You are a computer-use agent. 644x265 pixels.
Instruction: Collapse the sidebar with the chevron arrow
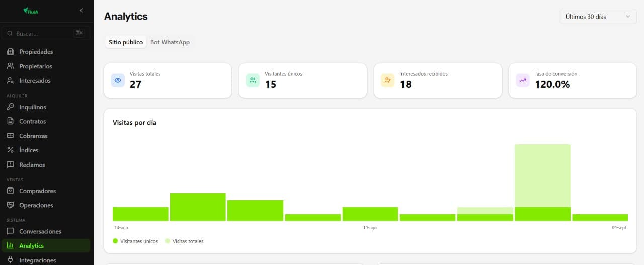[82, 11]
